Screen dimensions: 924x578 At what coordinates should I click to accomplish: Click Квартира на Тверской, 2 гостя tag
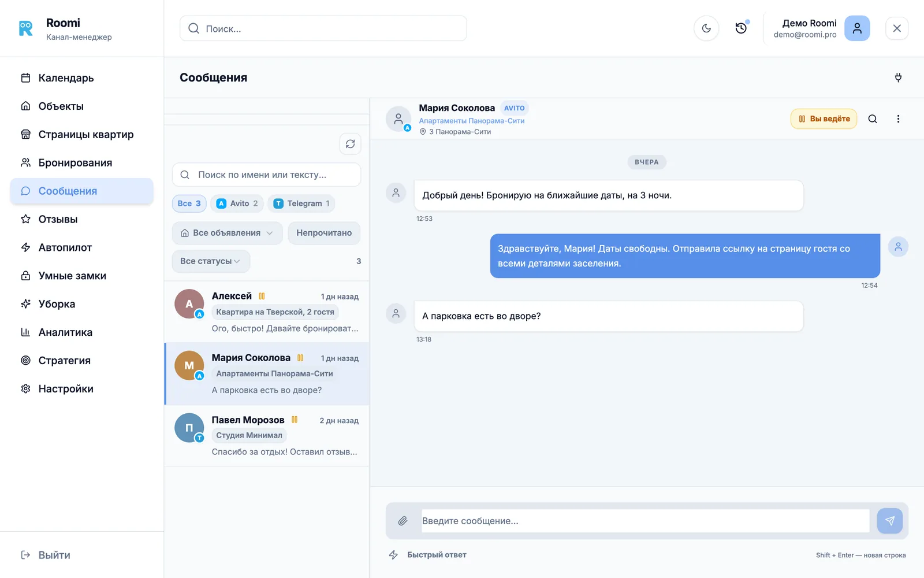point(275,312)
